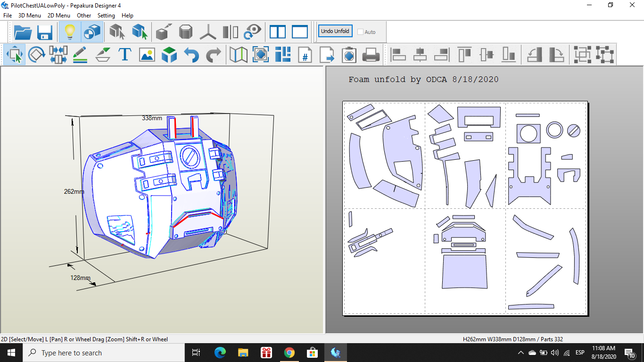
Task: Click the blue Undo arrow
Action: click(x=191, y=55)
